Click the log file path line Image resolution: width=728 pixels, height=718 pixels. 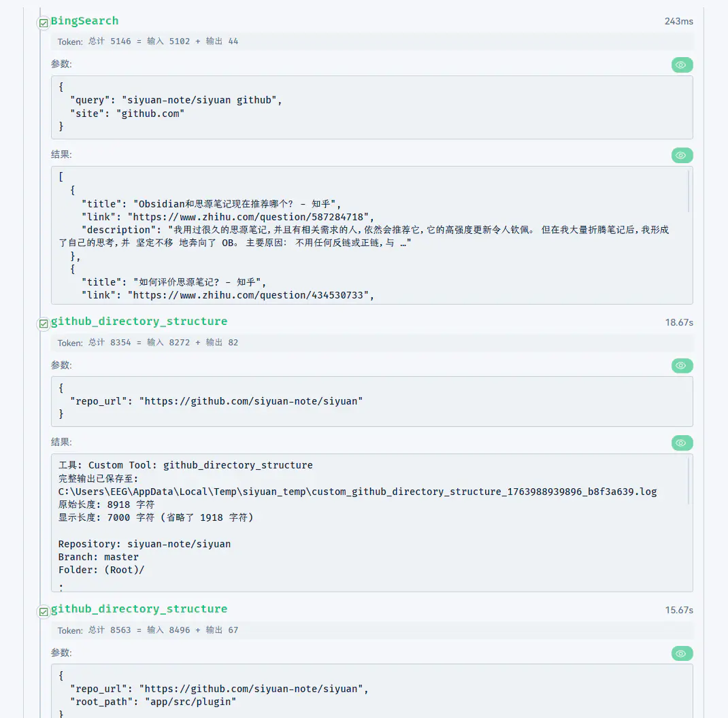357,492
